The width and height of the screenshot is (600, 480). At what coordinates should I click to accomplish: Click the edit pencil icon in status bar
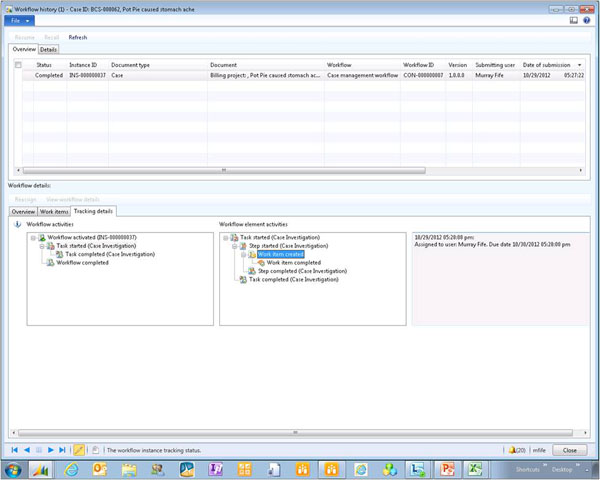coord(79,451)
